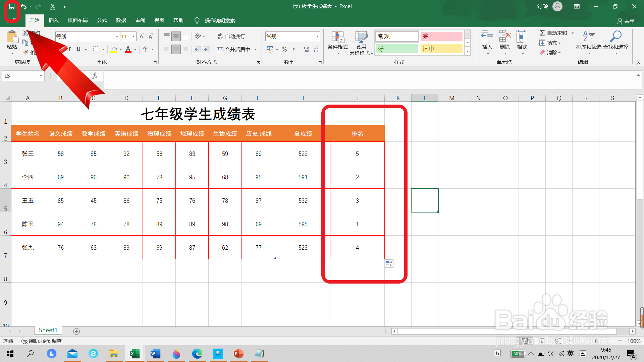Switch to the 审阅 (Review) tab

pyautogui.click(x=140, y=20)
